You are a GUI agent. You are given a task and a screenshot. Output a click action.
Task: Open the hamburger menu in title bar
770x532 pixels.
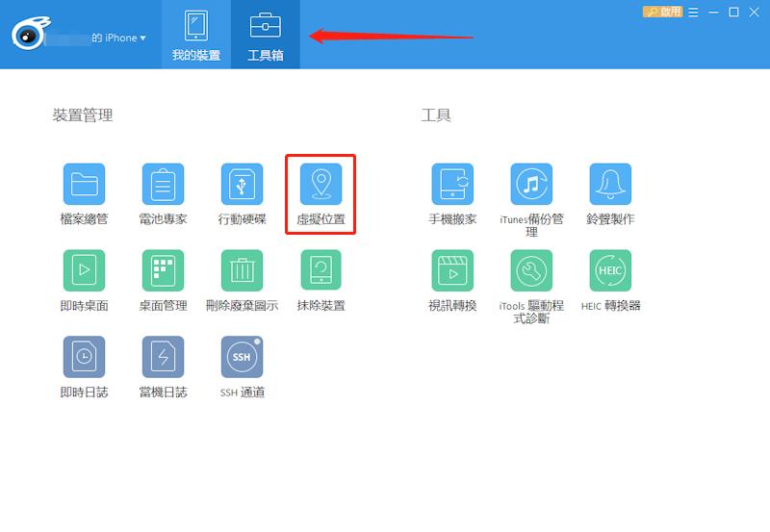point(693,12)
